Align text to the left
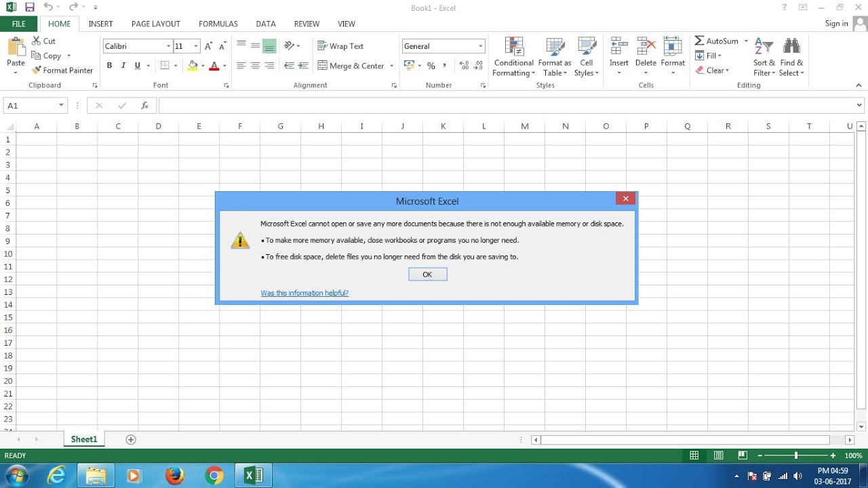868x488 pixels. click(x=241, y=66)
